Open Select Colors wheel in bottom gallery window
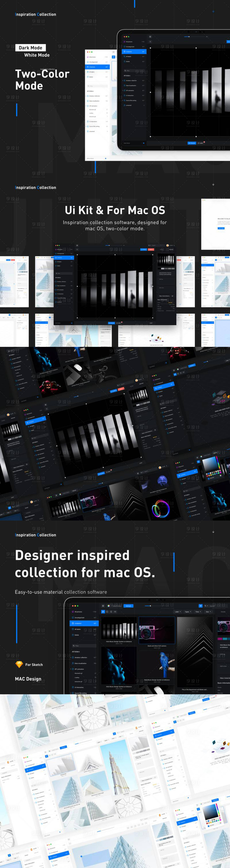Image resolution: width=230 pixels, height=868 pixels. (109, 606)
